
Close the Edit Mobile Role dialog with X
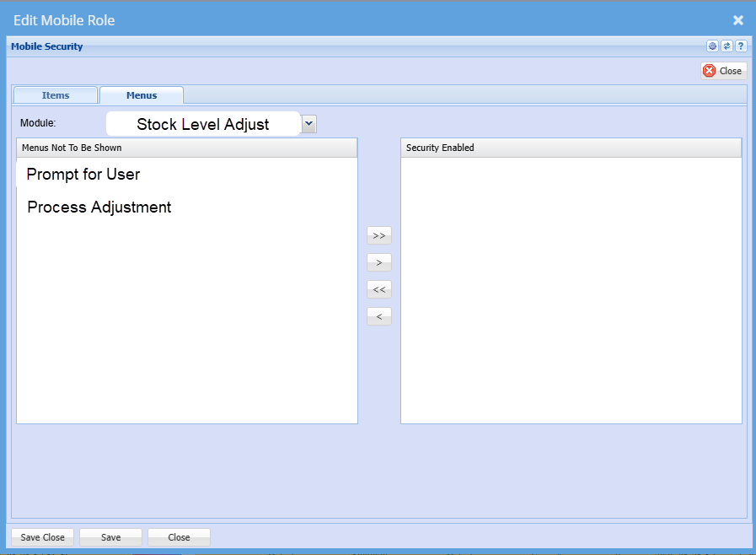[x=737, y=20]
